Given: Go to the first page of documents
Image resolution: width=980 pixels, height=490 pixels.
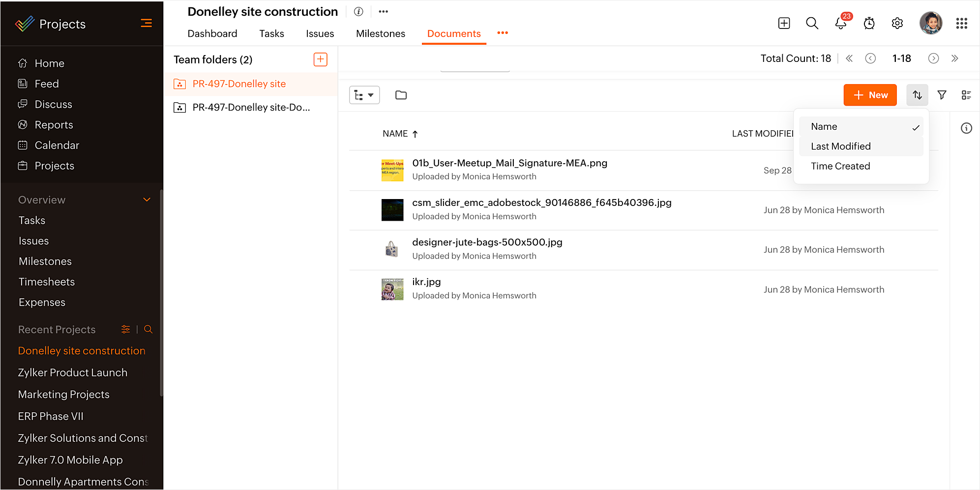Looking at the screenshot, I should pyautogui.click(x=849, y=58).
